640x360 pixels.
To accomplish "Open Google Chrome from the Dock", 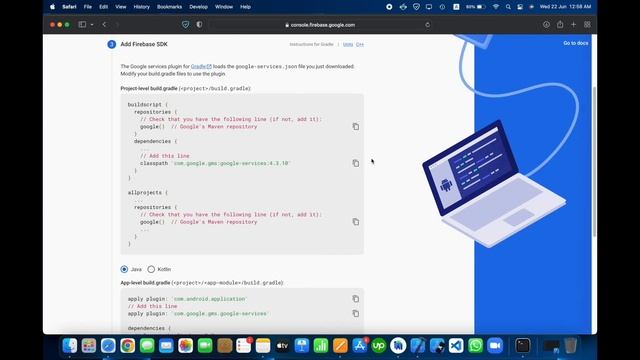I will [127, 346].
